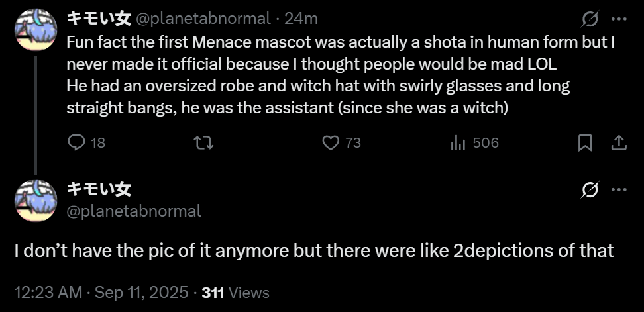Open more options menu on top tweet
This screenshot has height=312, width=644.
click(x=619, y=19)
